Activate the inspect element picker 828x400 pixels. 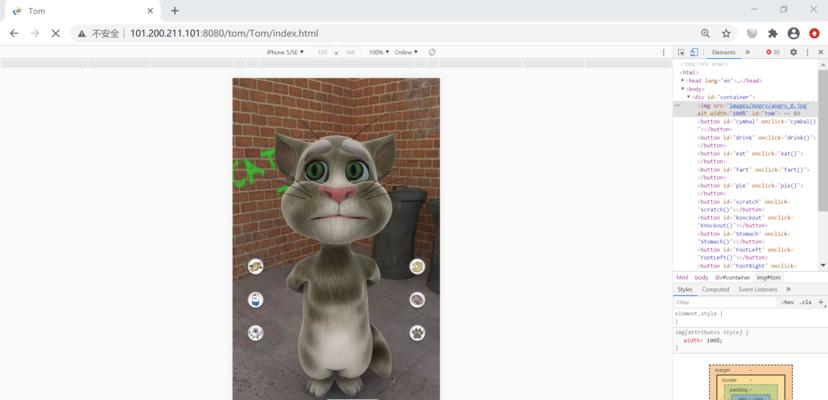click(x=681, y=52)
